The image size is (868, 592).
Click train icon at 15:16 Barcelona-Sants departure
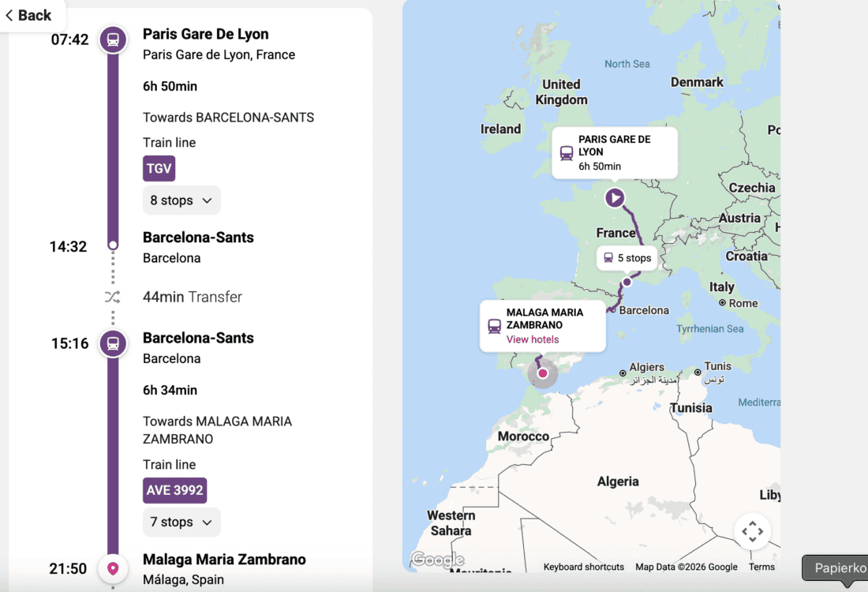point(113,343)
